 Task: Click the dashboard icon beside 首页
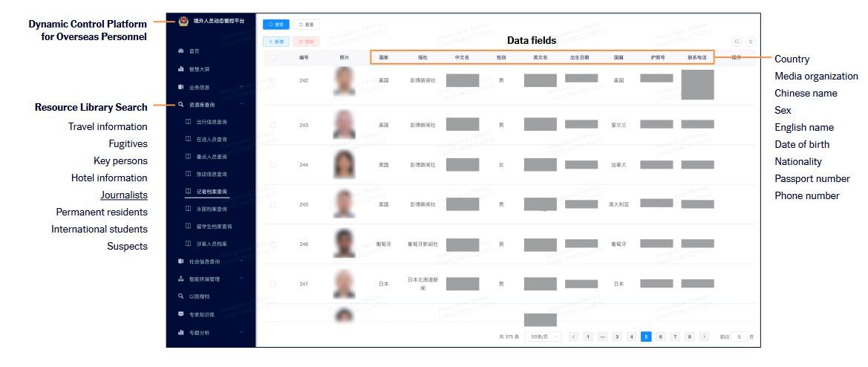[181, 51]
